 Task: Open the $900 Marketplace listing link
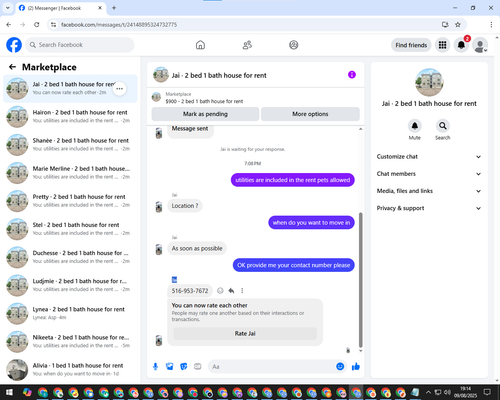pyautogui.click(x=204, y=101)
